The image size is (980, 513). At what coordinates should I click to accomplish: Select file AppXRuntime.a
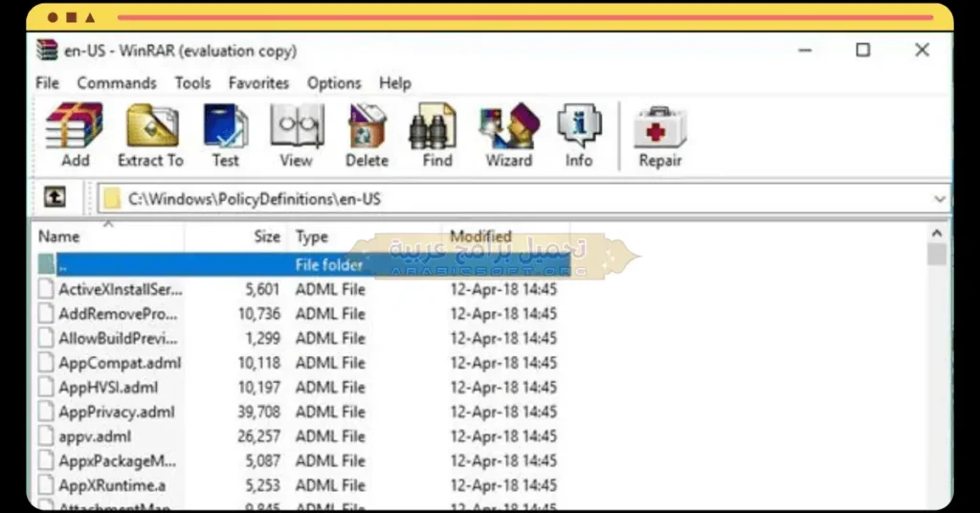[113, 485]
